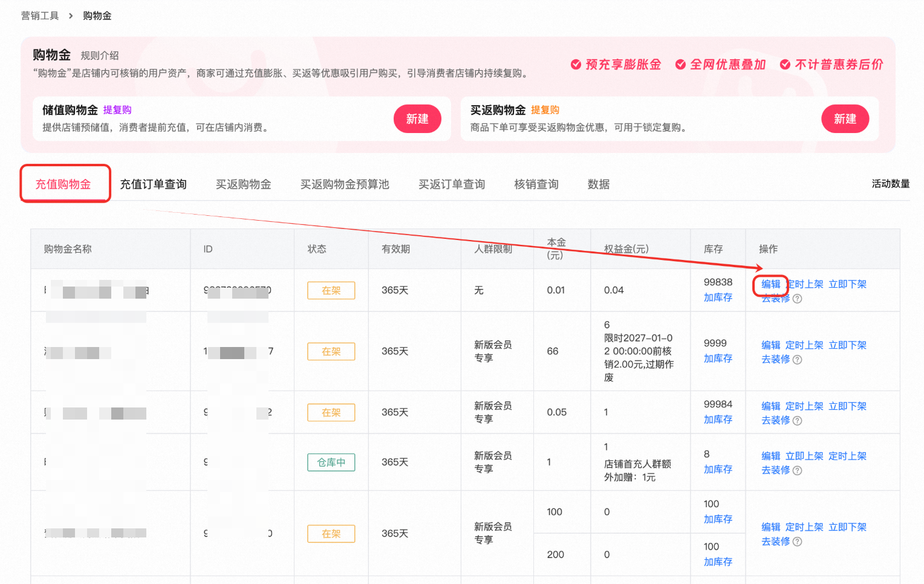Click 定时上架 in the 仓库中 row
The height and width of the screenshot is (584, 924).
pos(847,456)
